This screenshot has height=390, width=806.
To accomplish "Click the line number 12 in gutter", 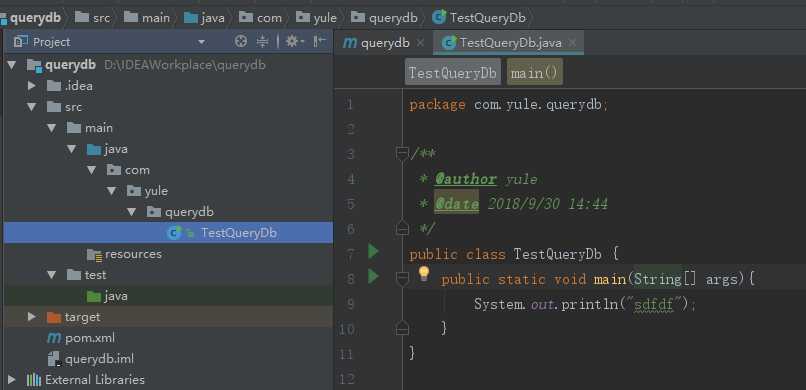I will tap(347, 379).
